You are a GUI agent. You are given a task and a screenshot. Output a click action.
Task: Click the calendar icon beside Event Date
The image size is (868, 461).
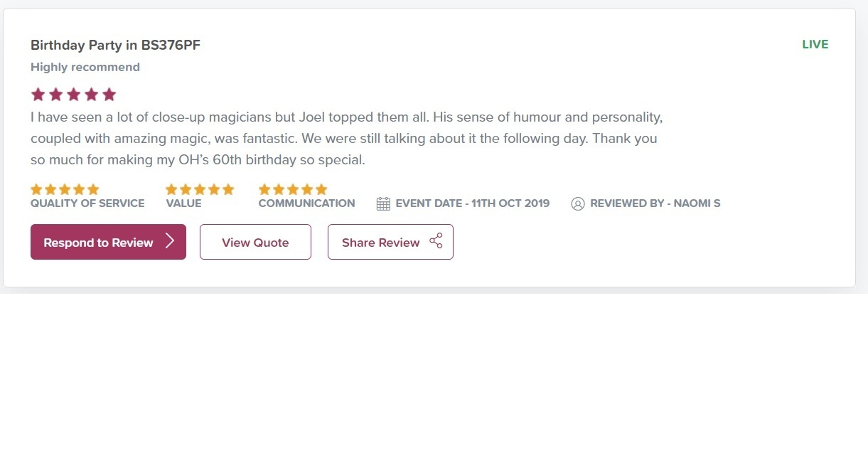point(383,204)
